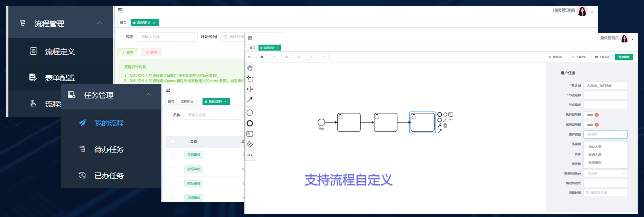Choose the space tool in palette
The width and height of the screenshot is (644, 217).
(250, 89)
